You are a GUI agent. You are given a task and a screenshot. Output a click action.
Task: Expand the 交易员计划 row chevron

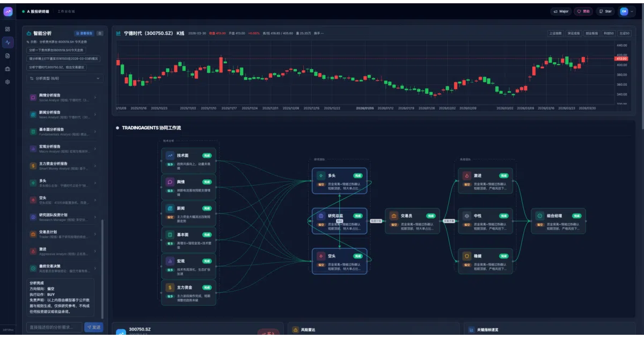click(x=96, y=234)
